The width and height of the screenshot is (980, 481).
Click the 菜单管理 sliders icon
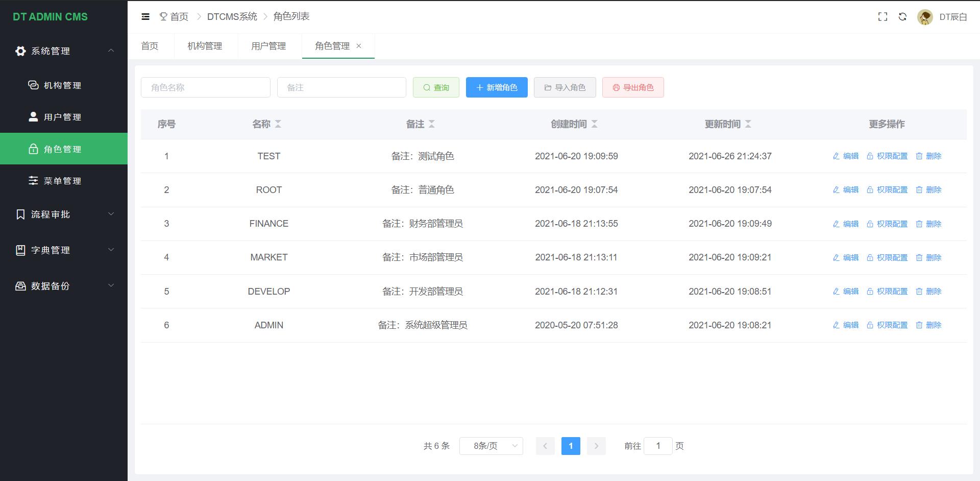(33, 180)
